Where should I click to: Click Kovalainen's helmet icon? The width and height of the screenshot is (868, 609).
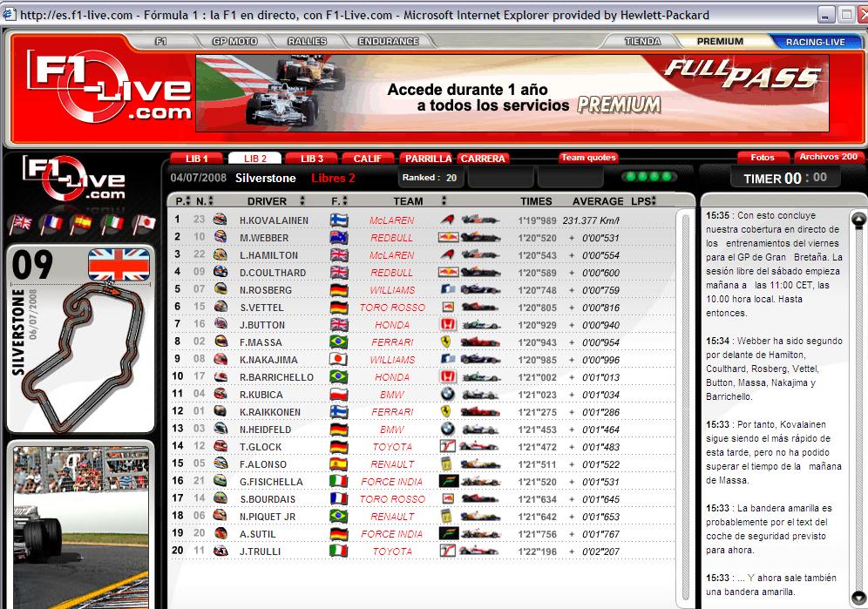[x=220, y=220]
